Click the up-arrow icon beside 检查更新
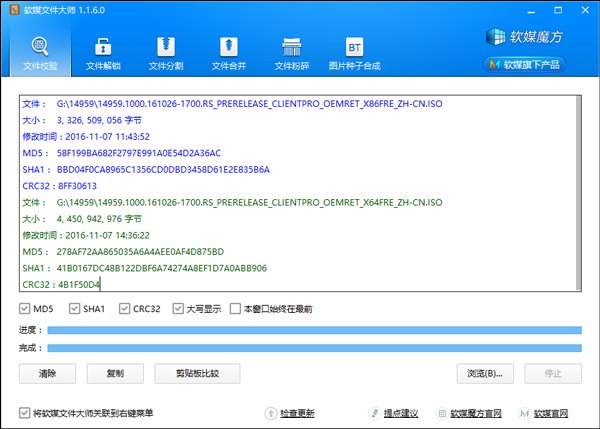The image size is (600, 429). tap(271, 413)
